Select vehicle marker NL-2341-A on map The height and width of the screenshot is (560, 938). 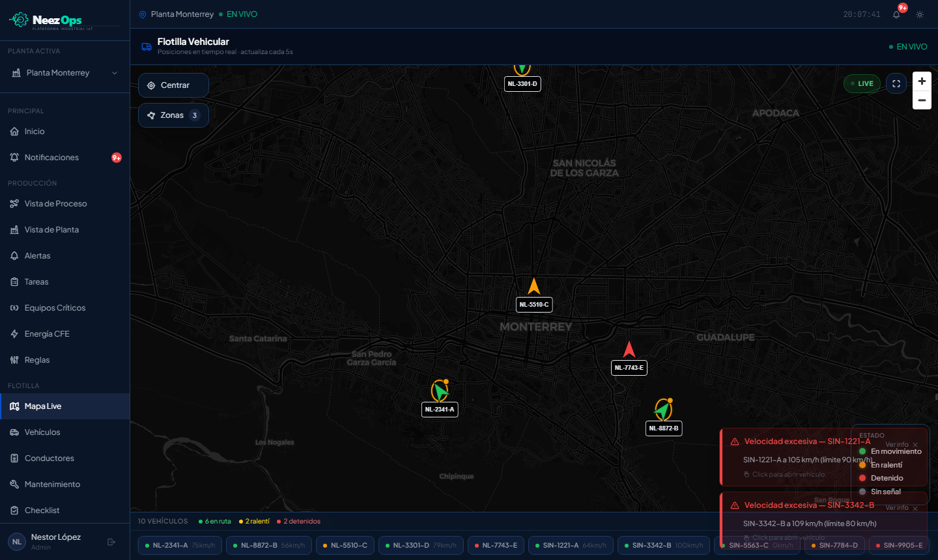(x=440, y=391)
